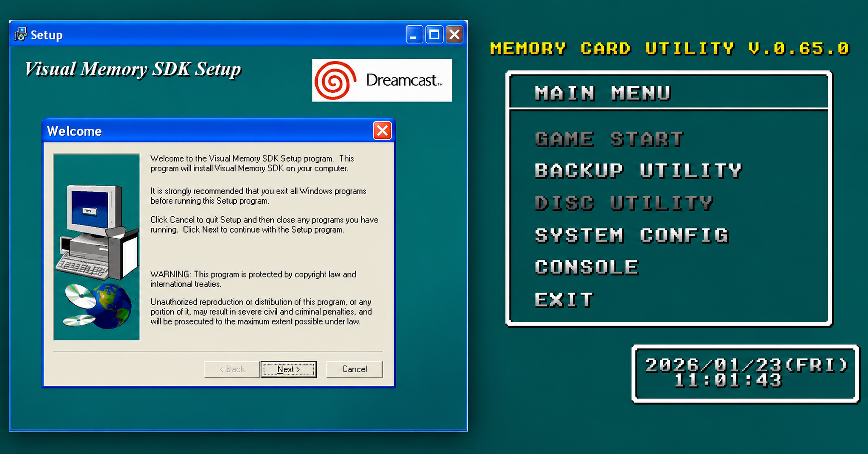Click the date and time display box
The width and height of the screenshot is (868, 454).
click(x=746, y=374)
